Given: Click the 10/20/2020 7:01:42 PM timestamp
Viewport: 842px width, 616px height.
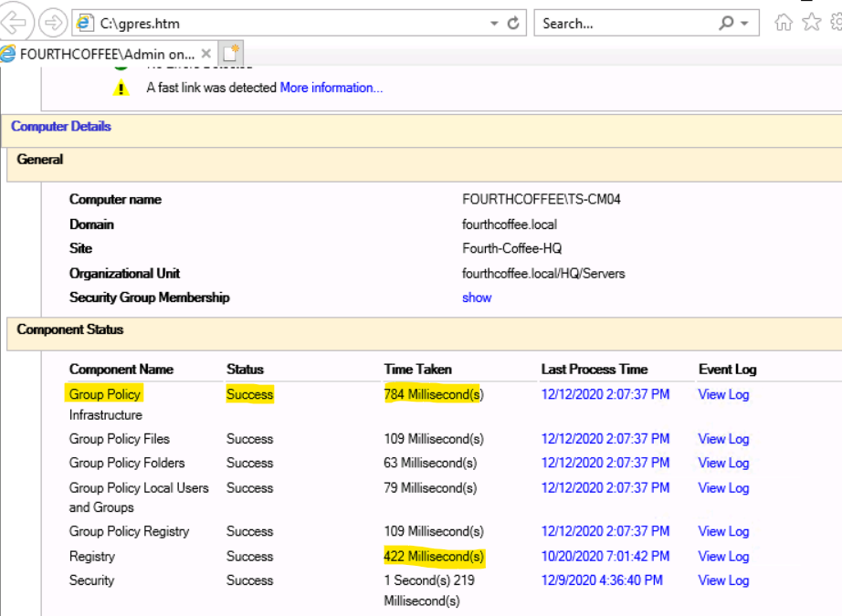Looking at the screenshot, I should click(605, 557).
